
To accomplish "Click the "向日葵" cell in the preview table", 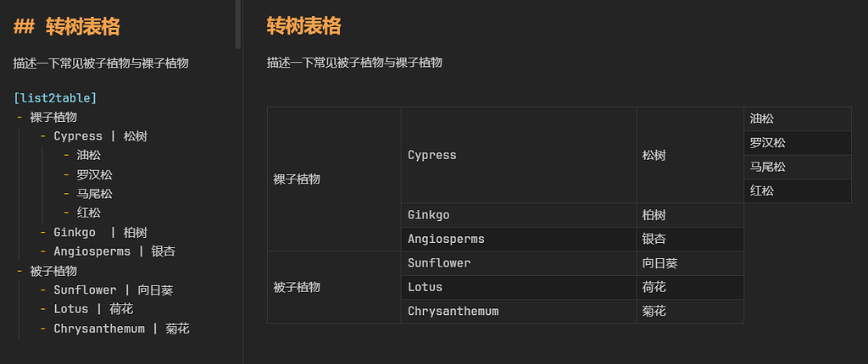I will (660, 263).
